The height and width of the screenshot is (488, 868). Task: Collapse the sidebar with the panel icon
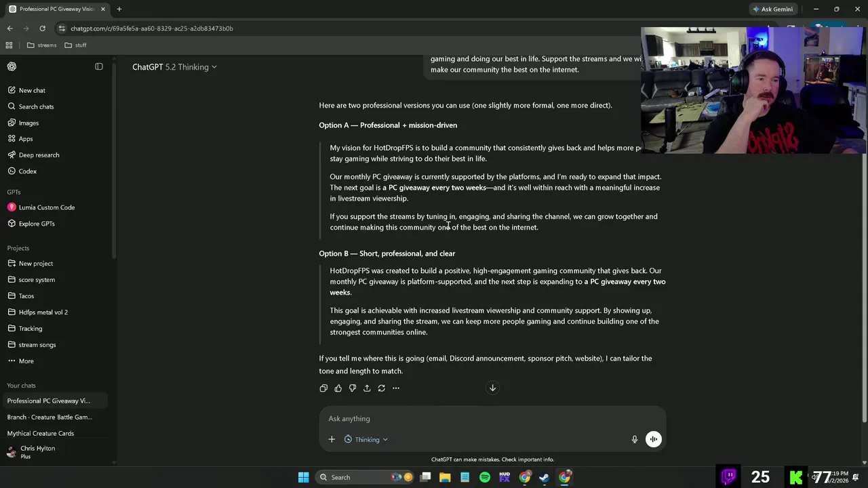99,66
